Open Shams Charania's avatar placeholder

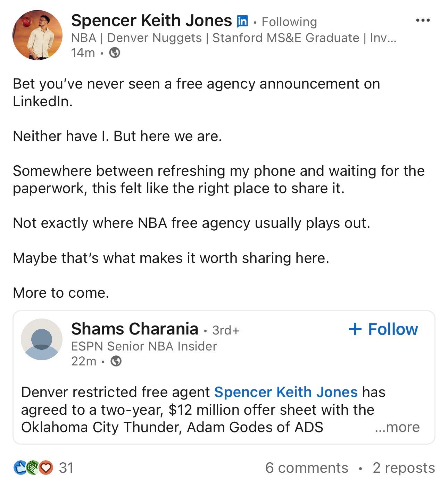[x=42, y=339]
